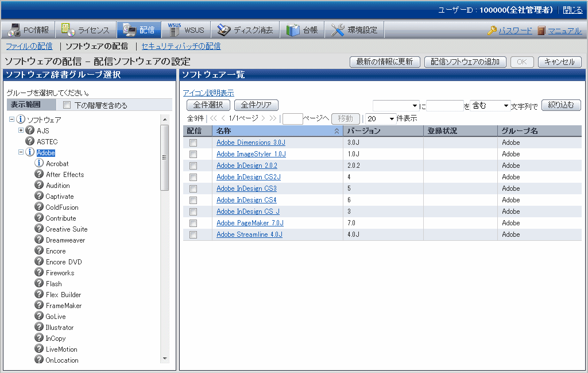588x373 pixels.
Task: Click the 登録状況 column header
Action: pos(461,130)
